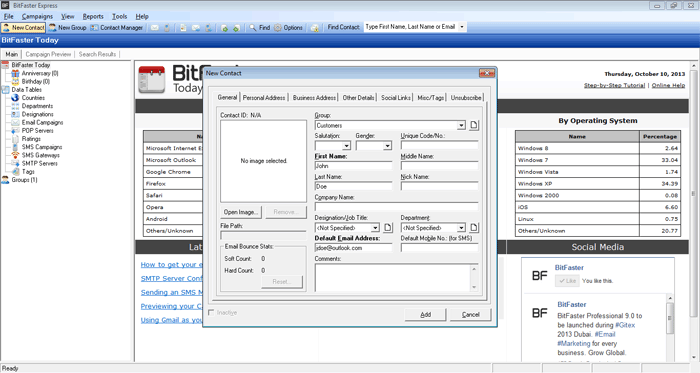
Task: Click the Company Name field
Action: 396,207
